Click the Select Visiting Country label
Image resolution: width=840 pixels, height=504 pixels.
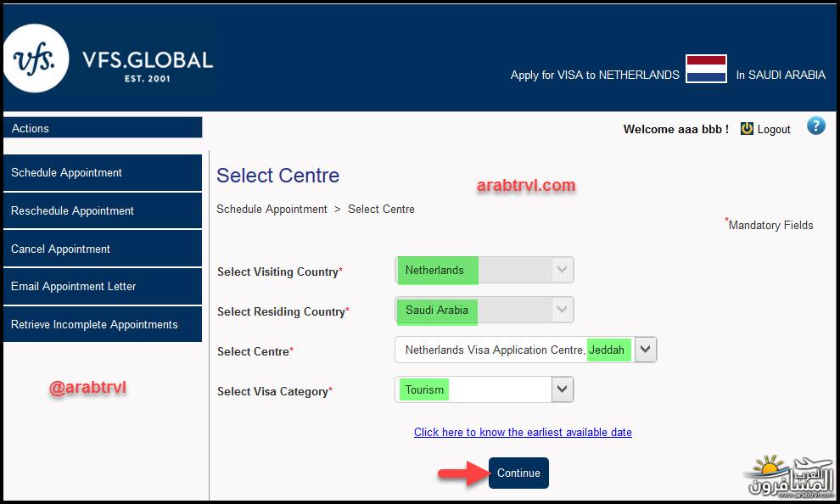pyautogui.click(x=280, y=272)
